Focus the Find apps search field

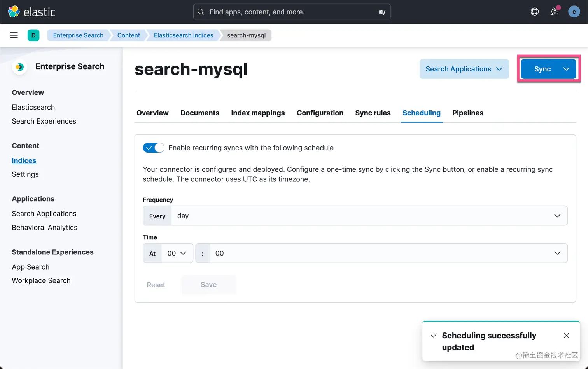(292, 12)
